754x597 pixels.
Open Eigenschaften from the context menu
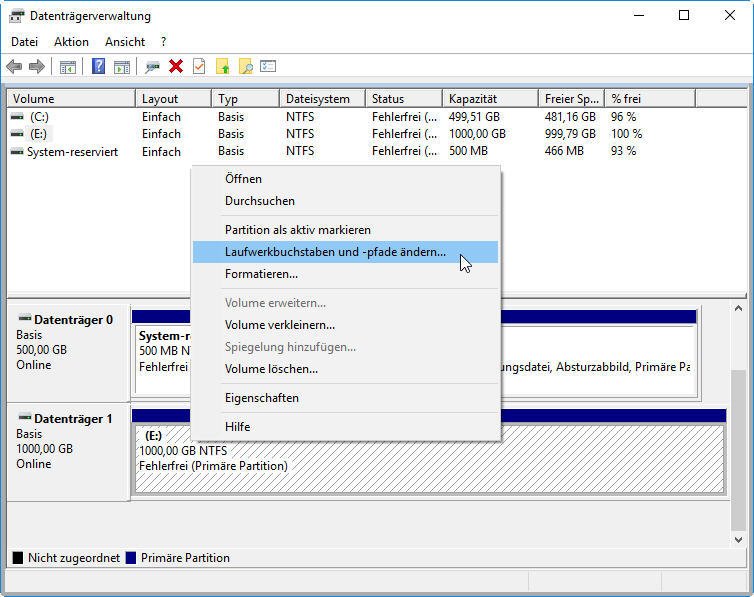pos(345,398)
